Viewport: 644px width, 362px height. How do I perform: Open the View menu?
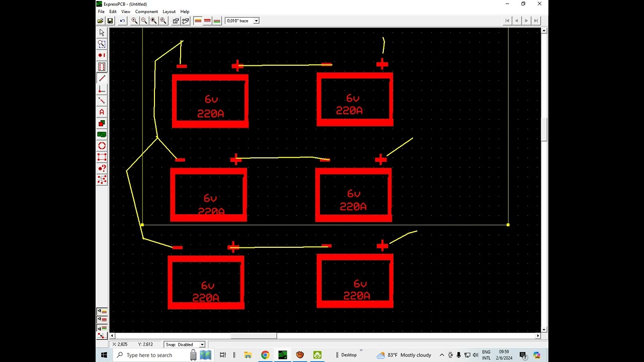126,12
